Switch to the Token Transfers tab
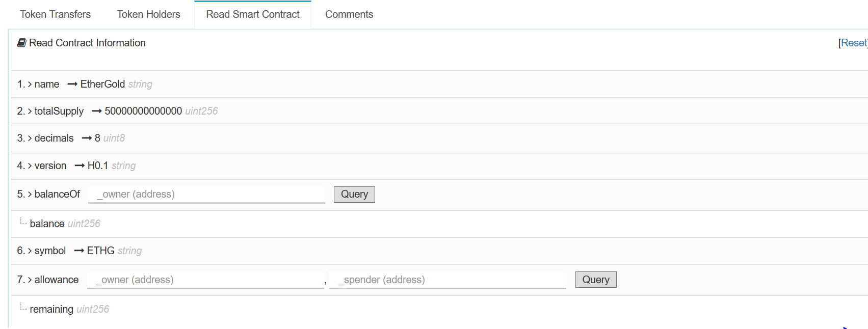This screenshot has width=868, height=329. point(56,14)
